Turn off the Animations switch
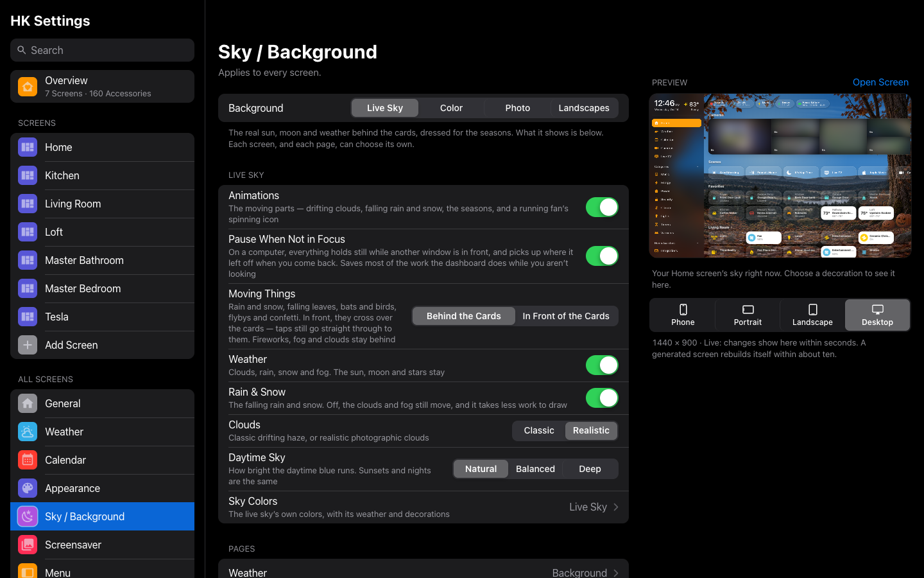The width and height of the screenshot is (924, 578). coord(602,207)
